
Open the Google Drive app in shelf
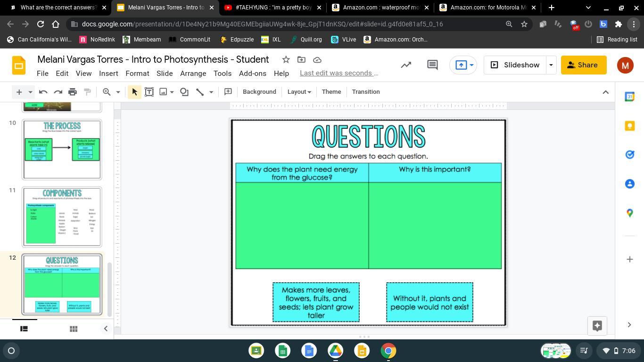coord(335,351)
